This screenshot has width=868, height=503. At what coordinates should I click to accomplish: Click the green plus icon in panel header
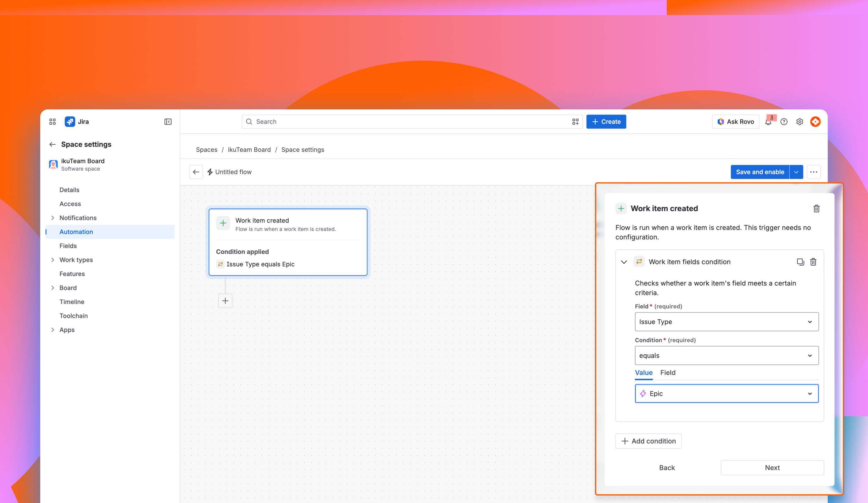621,208
